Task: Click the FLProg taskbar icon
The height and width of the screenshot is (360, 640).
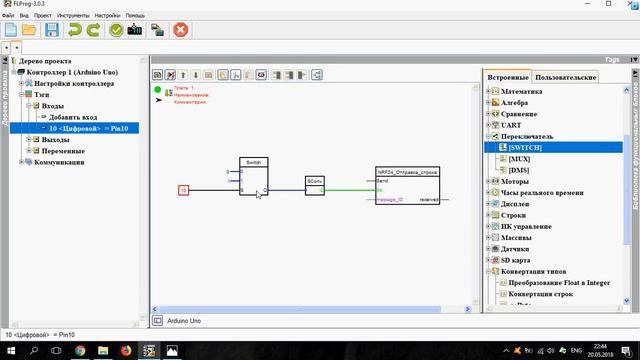Action: tap(149, 351)
